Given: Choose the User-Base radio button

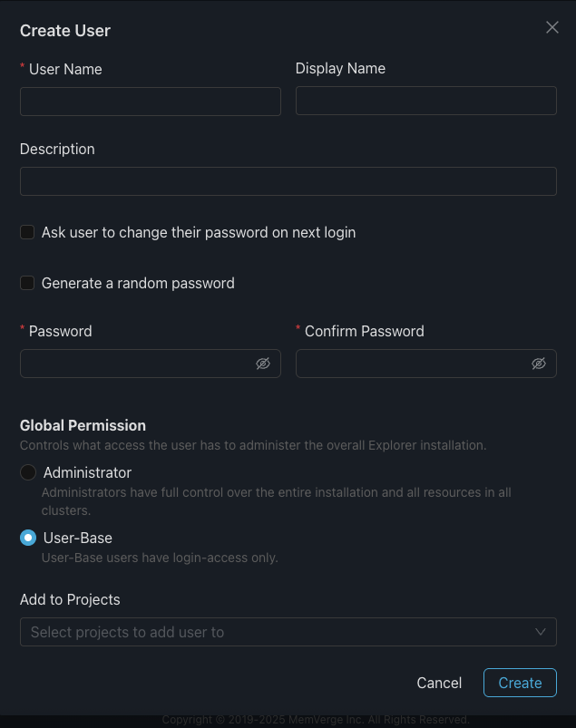Looking at the screenshot, I should [28, 538].
